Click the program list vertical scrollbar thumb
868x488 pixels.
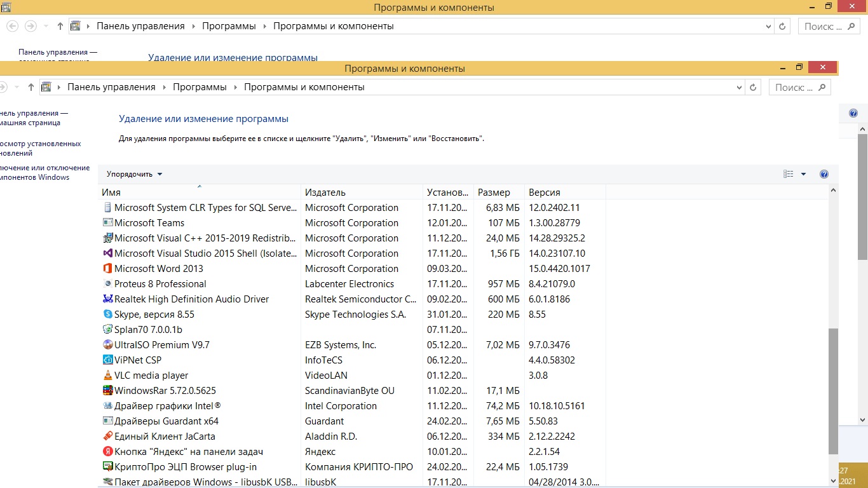coord(833,391)
